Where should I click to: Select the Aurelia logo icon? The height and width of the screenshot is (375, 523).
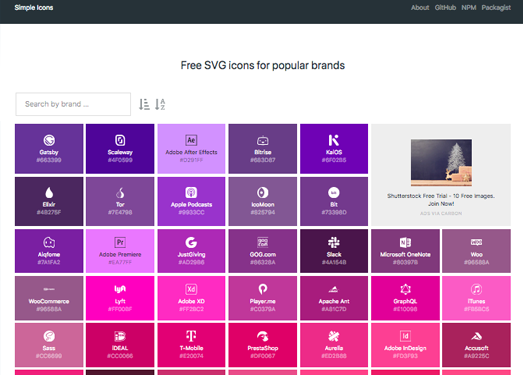[334, 336]
